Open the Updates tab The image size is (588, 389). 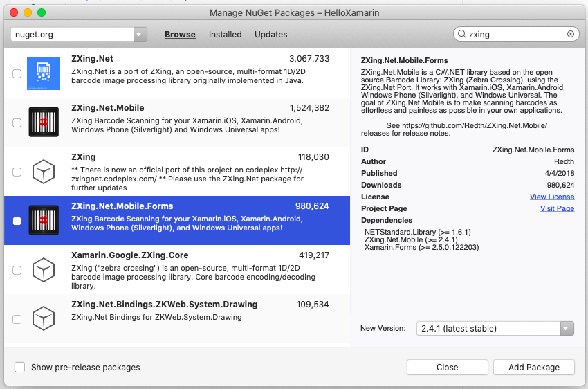(270, 34)
